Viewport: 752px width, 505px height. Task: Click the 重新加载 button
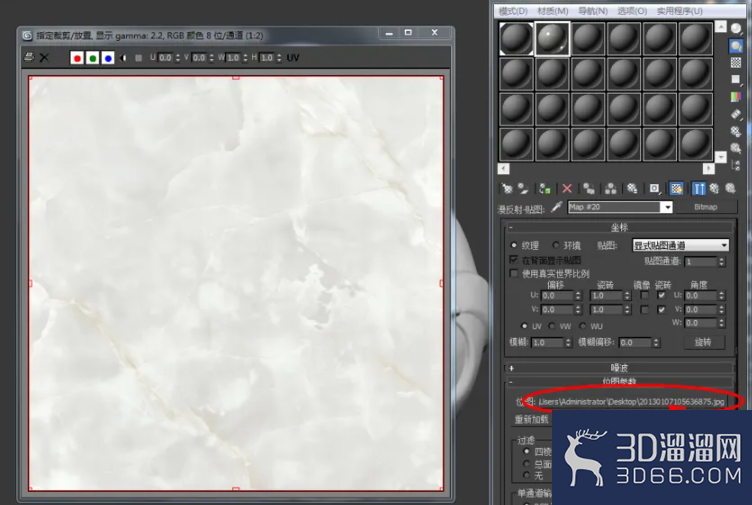coord(531,420)
